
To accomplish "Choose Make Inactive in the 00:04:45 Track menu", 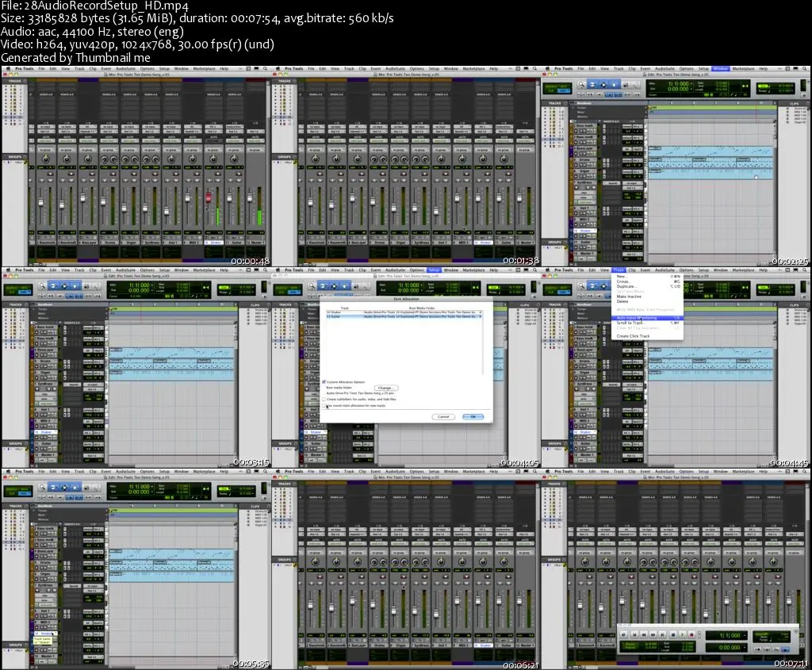I will [x=648, y=297].
